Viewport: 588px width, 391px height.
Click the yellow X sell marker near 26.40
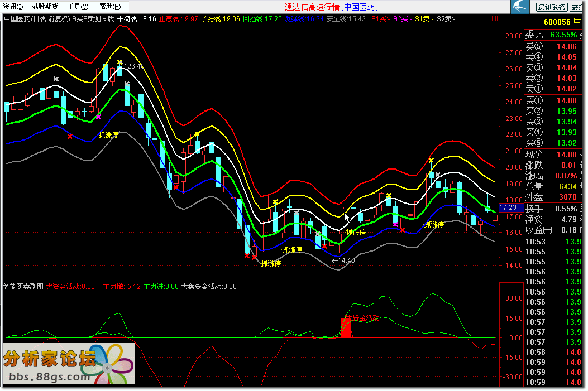click(x=119, y=62)
